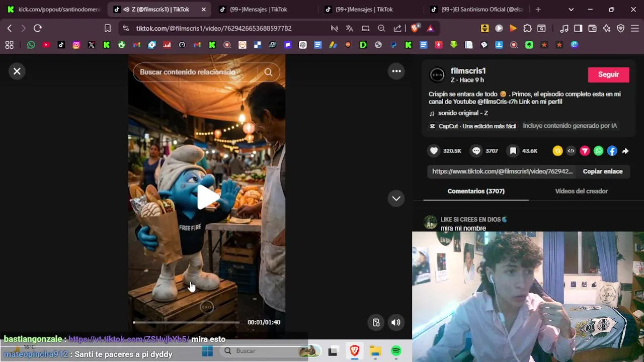The image size is (644, 362).
Task: Open the YouTube bookmark
Action: tap(46, 45)
